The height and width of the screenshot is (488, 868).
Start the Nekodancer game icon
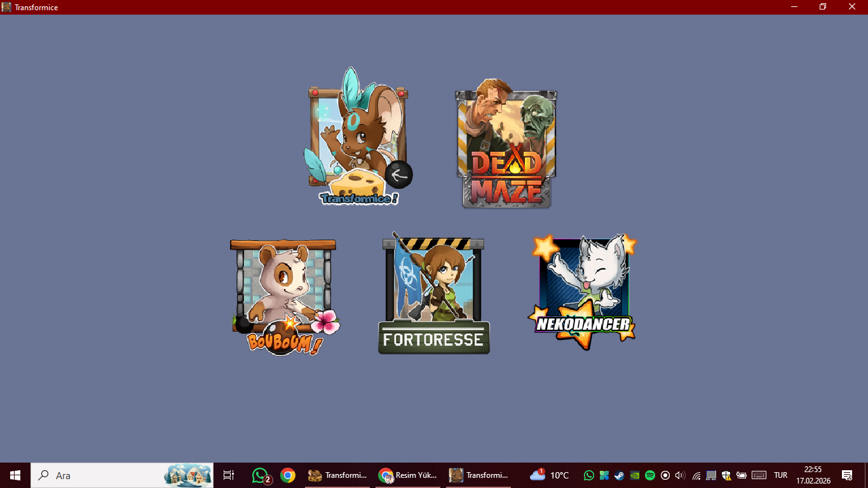click(x=583, y=292)
